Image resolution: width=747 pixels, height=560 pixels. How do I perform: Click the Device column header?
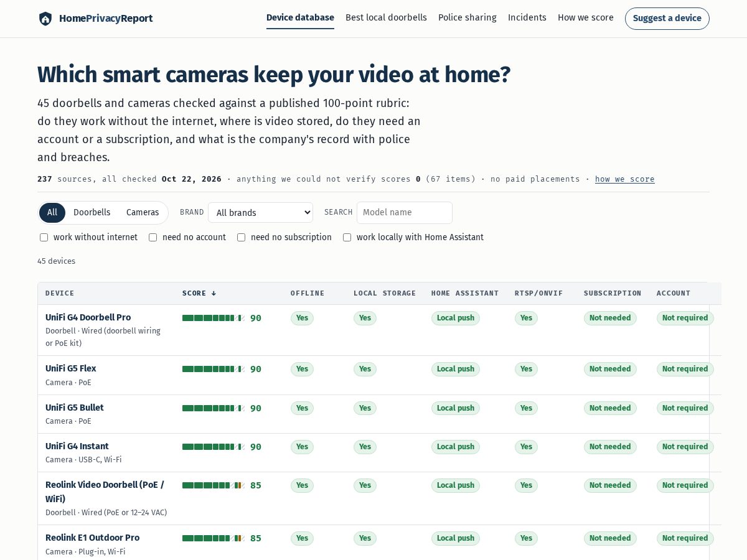(60, 293)
